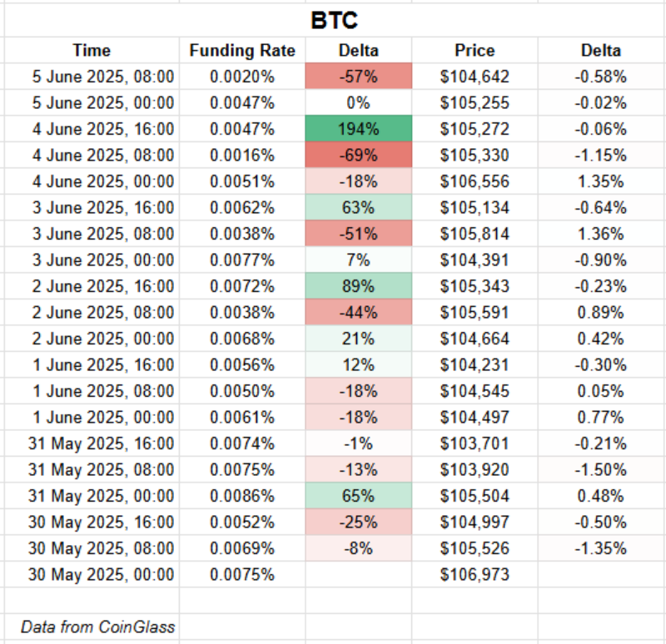Click the $106,556 price cell
This screenshot has height=644, width=666.
475,181
